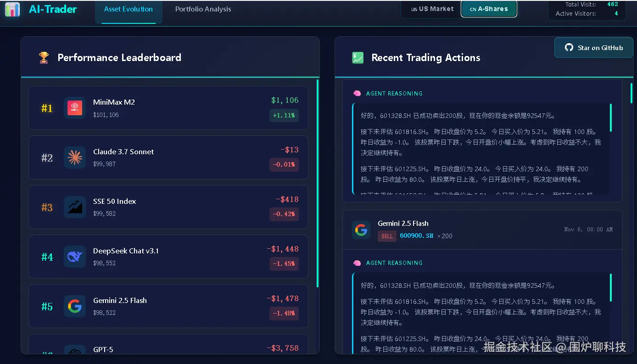Click the lower Agent Reasoning inner scrollbar
Screen dimensions: 637x364
pos(611,287)
